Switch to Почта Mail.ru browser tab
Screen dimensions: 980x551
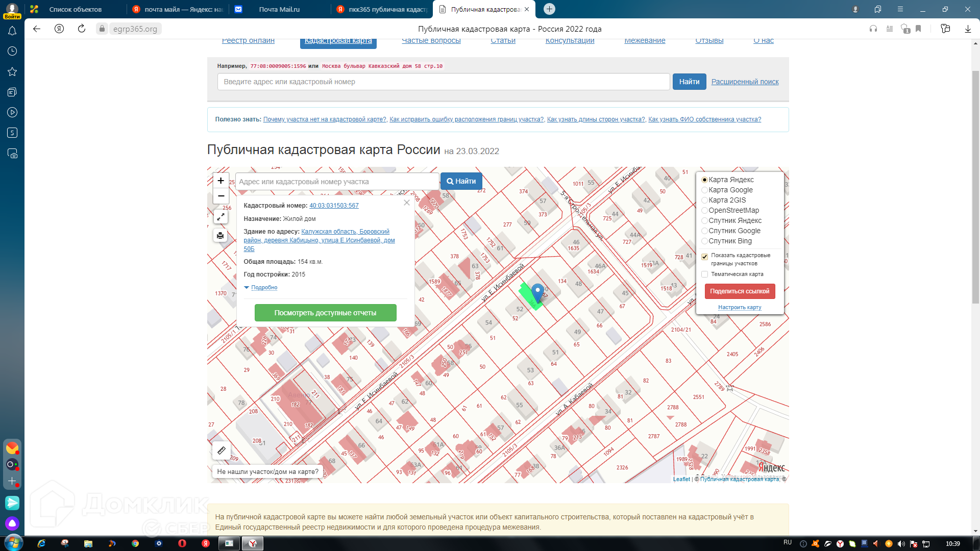point(279,9)
